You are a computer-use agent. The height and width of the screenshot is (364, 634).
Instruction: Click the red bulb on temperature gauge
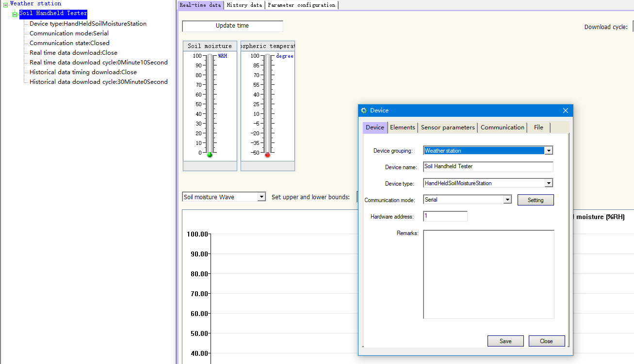point(267,155)
